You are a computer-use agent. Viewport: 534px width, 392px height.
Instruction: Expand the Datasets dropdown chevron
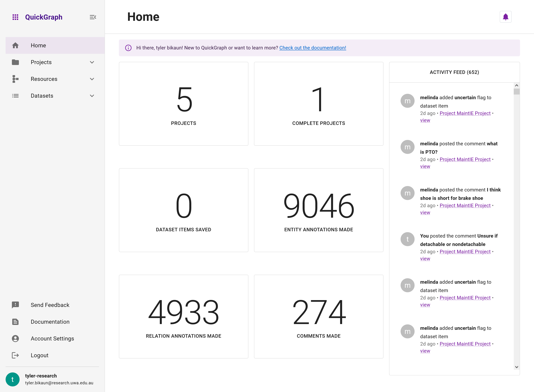tap(92, 96)
